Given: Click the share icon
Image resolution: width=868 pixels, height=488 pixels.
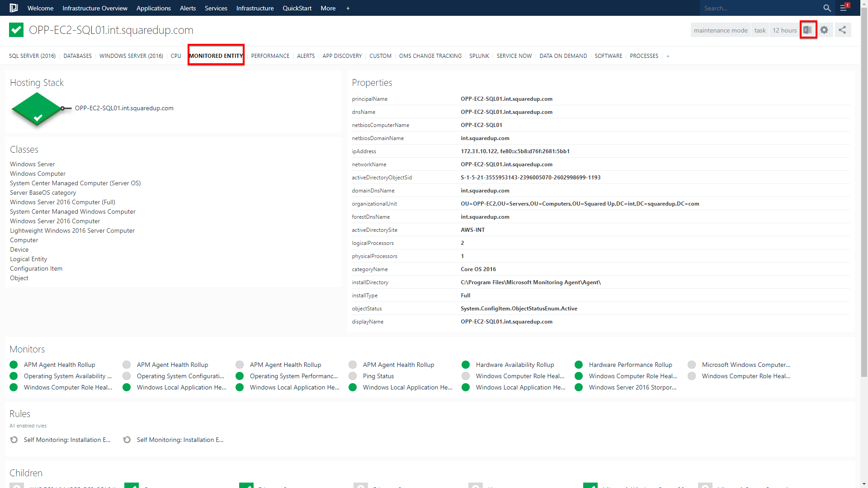Looking at the screenshot, I should pos(843,30).
